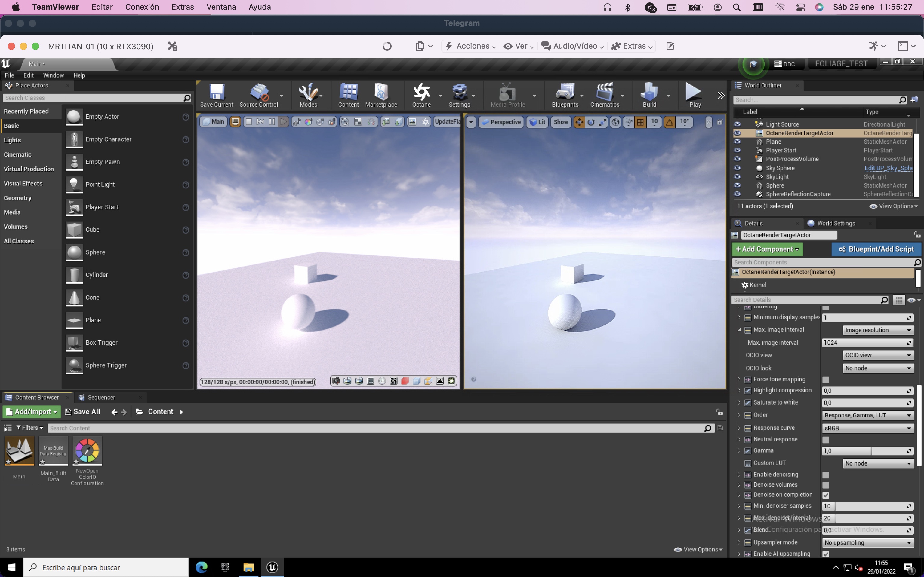Screen dimensions: 924x577
Task: Adjust the Gamma slider
Action: tap(867, 451)
